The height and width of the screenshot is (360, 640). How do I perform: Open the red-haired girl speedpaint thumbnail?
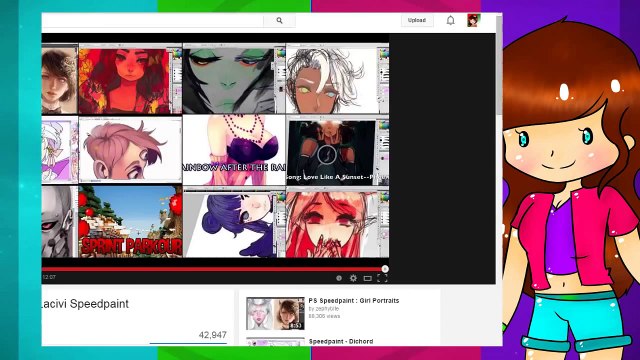click(130, 78)
